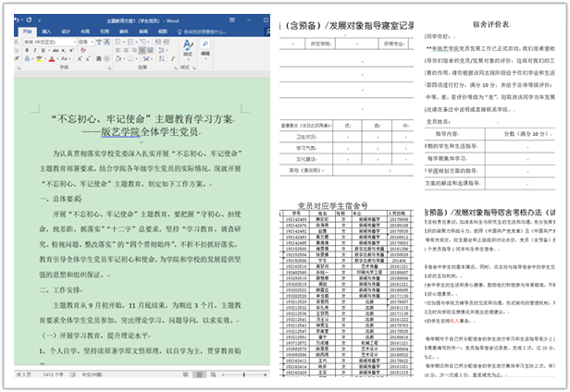Click the Character Shading icon
570x392 pixels.
(x=99, y=58)
